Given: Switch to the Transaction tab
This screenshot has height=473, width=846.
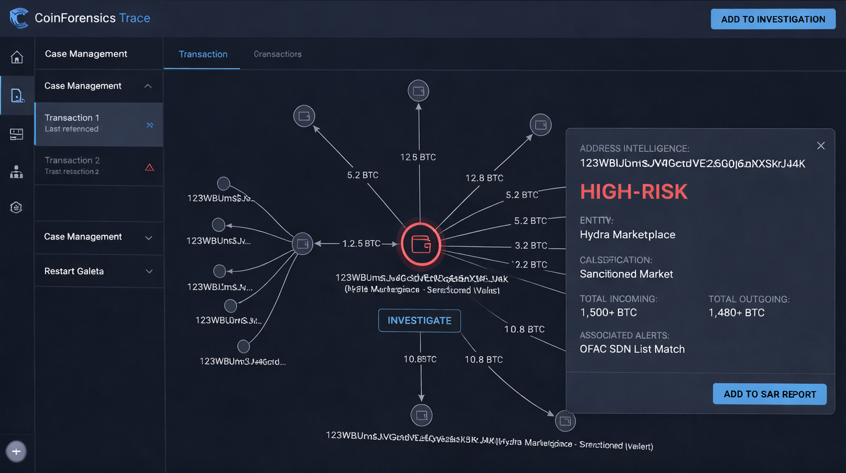Looking at the screenshot, I should 203,54.
